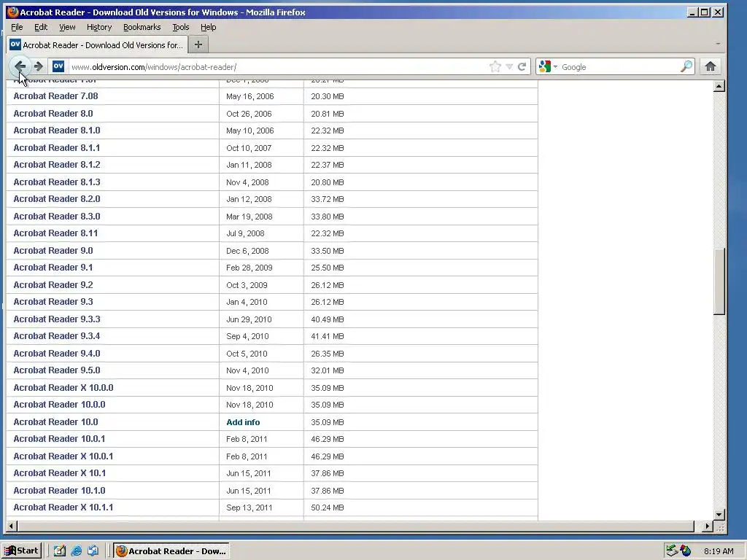Click the show desktop quick launch icon
Viewport: 747px width, 560px height.
pyautogui.click(x=93, y=551)
